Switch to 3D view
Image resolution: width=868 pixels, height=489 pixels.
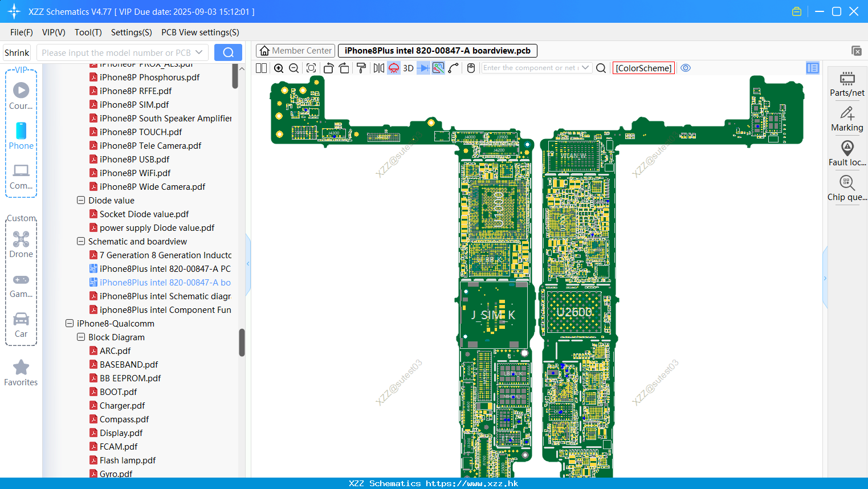pos(408,68)
